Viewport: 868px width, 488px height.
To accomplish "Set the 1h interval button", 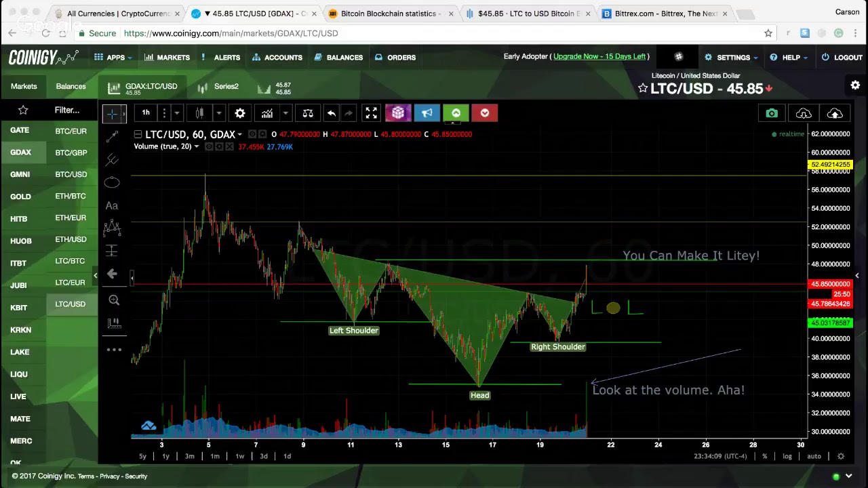I will tap(146, 113).
